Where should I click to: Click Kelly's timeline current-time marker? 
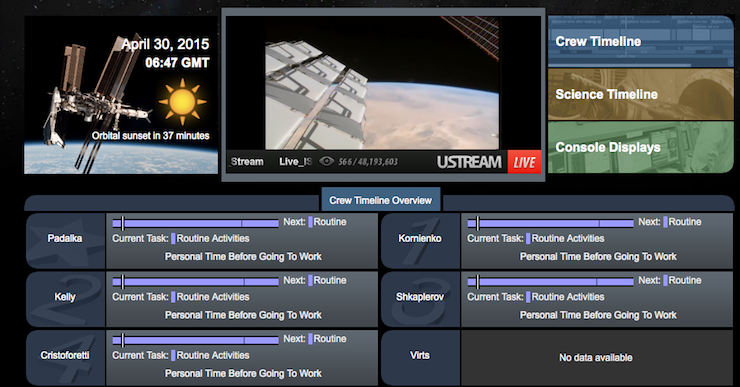(123, 282)
